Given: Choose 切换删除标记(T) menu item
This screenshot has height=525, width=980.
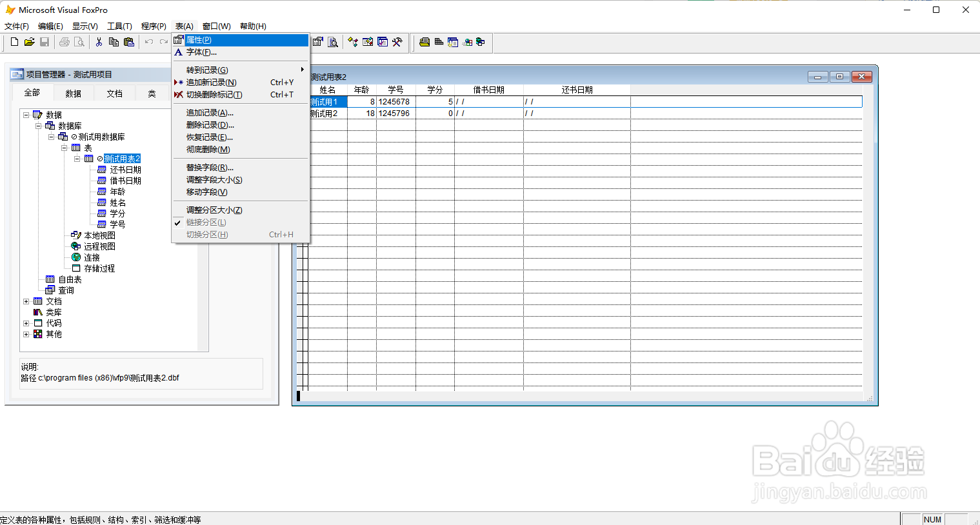Looking at the screenshot, I should click(241, 94).
